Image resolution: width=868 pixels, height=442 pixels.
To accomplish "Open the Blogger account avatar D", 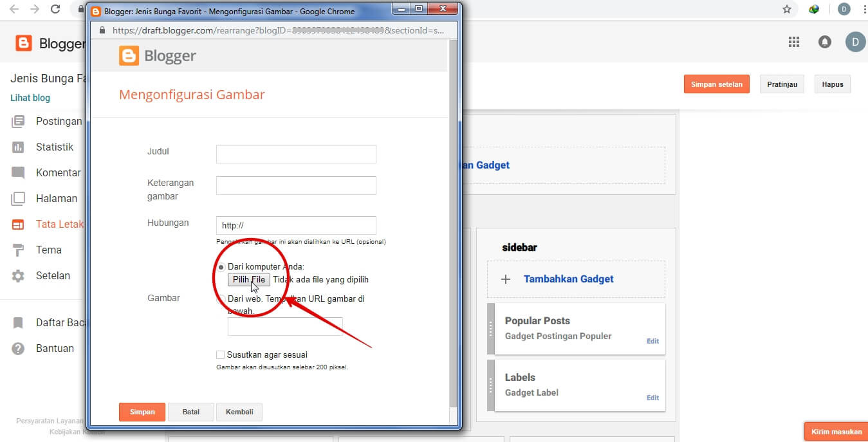I will coord(855,42).
